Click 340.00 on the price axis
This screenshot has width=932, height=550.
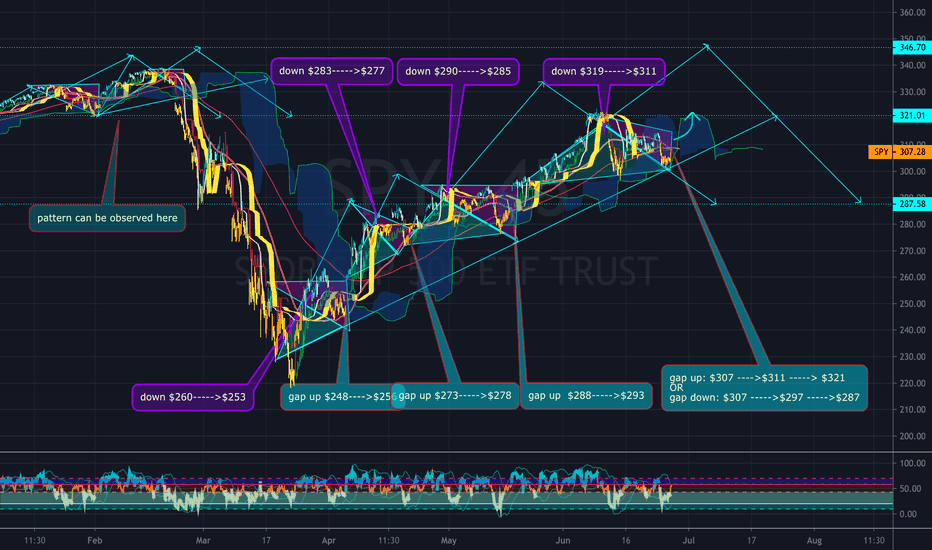tap(912, 65)
